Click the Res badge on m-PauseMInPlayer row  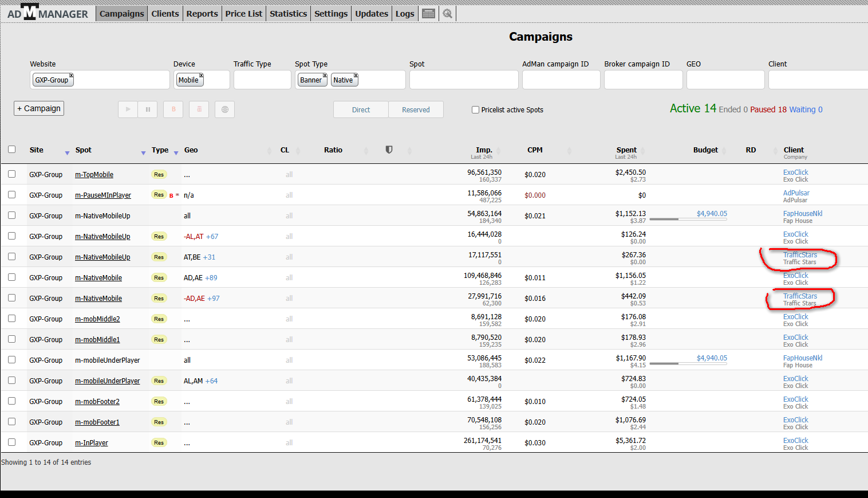click(159, 195)
